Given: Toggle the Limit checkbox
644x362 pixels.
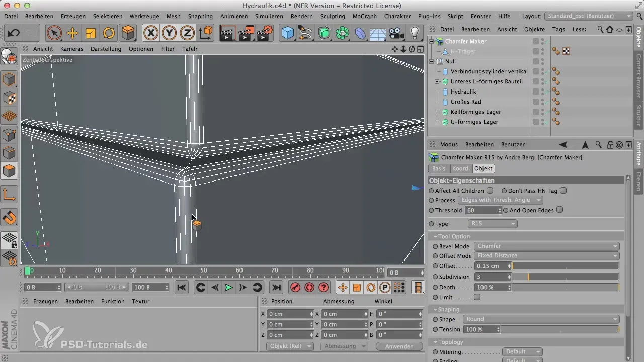Looking at the screenshot, I should pos(477,297).
